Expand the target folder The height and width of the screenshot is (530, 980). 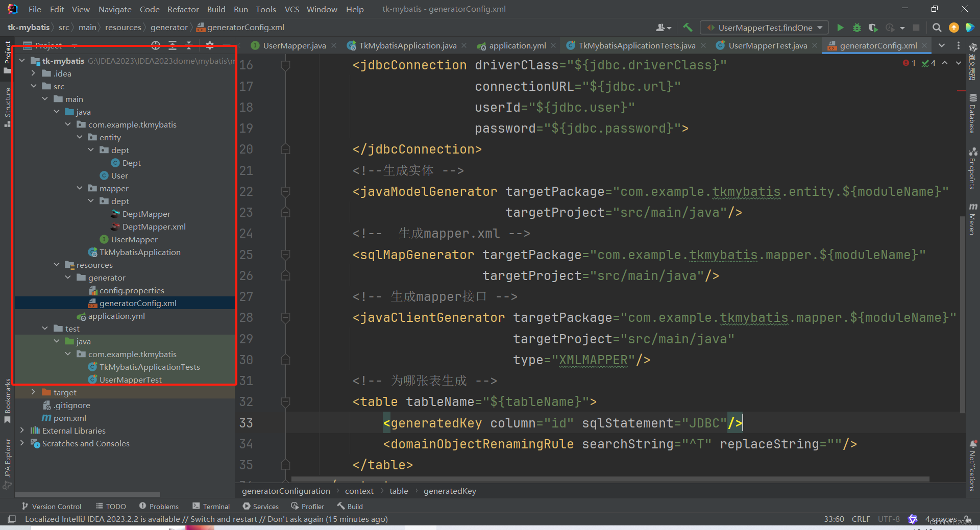33,392
